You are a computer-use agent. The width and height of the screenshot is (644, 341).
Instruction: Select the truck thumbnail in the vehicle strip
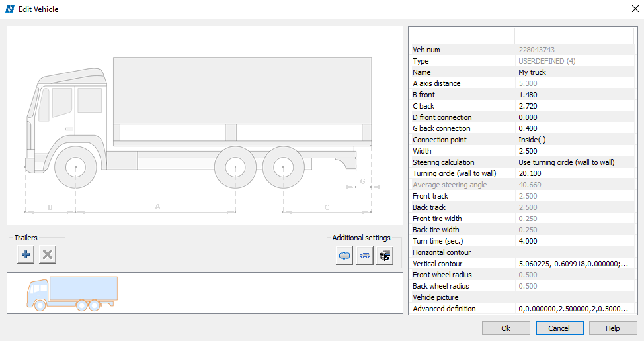(x=72, y=293)
